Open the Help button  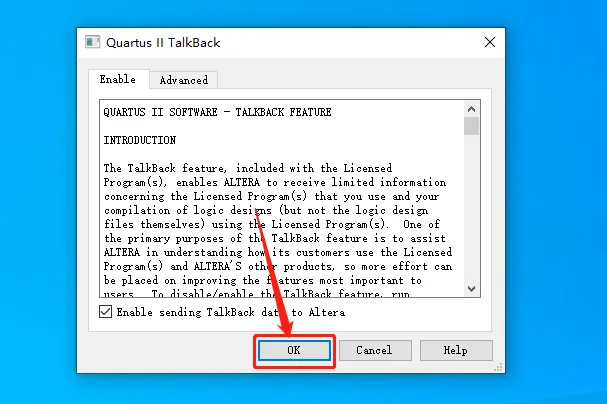tap(456, 350)
